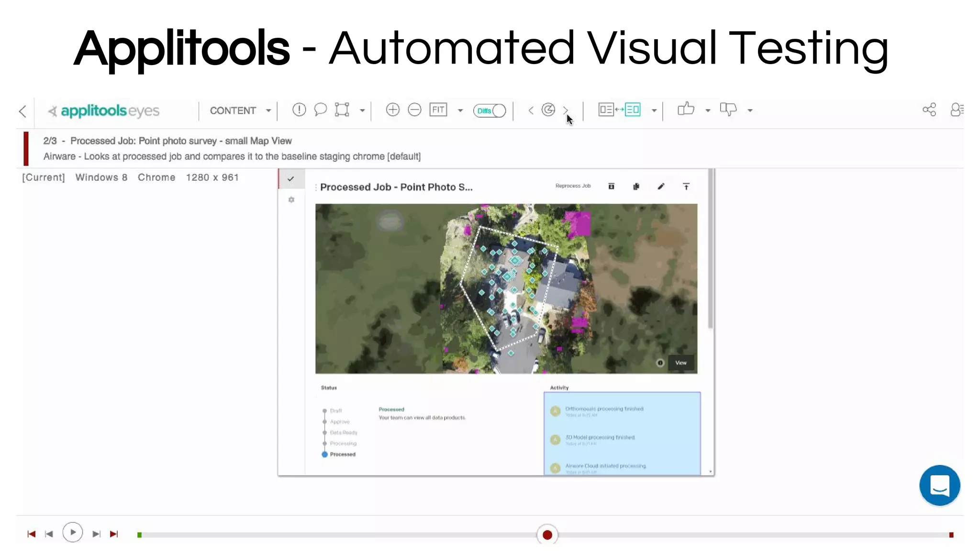Click the Reprocess Job link
The width and height of the screenshot is (980, 551).
pos(573,186)
